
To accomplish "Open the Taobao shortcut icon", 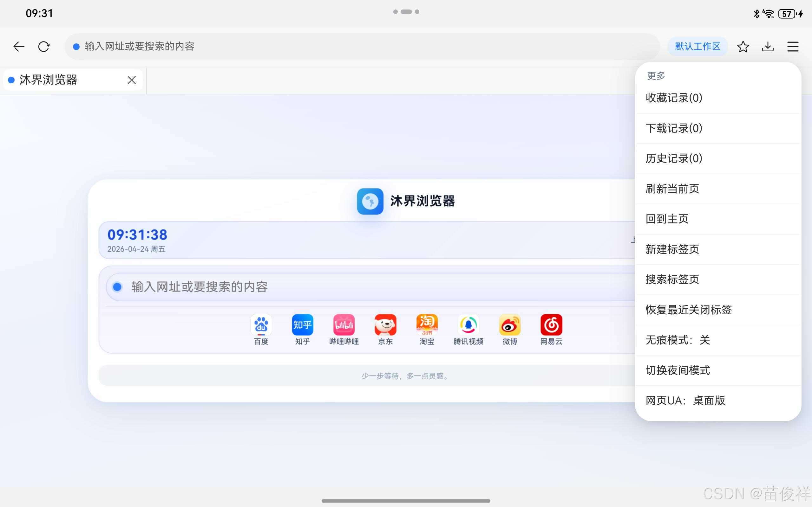I will (x=427, y=324).
